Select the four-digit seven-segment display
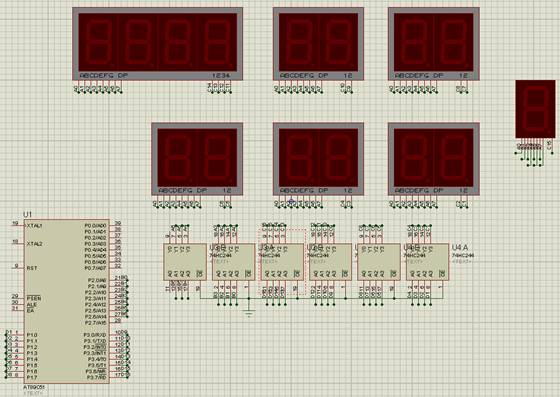560x397 pixels. pyautogui.click(x=158, y=44)
